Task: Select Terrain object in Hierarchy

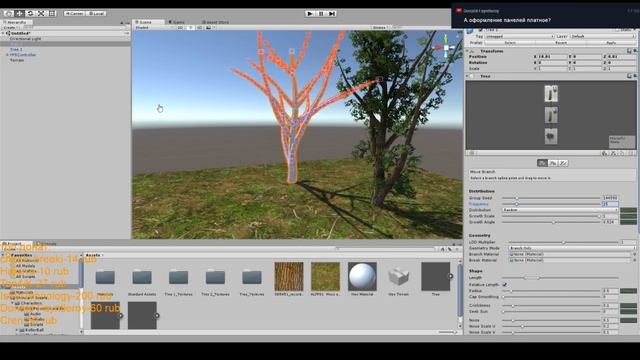Action: tap(17, 60)
